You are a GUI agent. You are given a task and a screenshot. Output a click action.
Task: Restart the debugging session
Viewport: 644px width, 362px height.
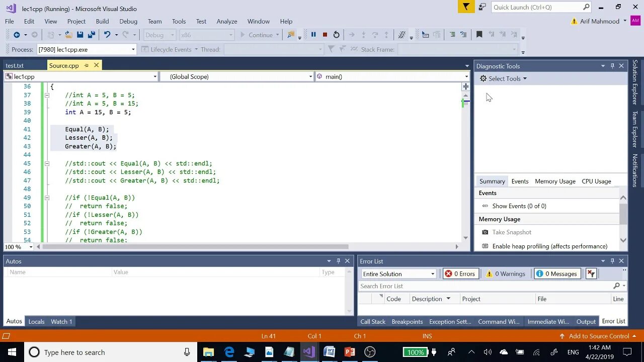(337, 35)
